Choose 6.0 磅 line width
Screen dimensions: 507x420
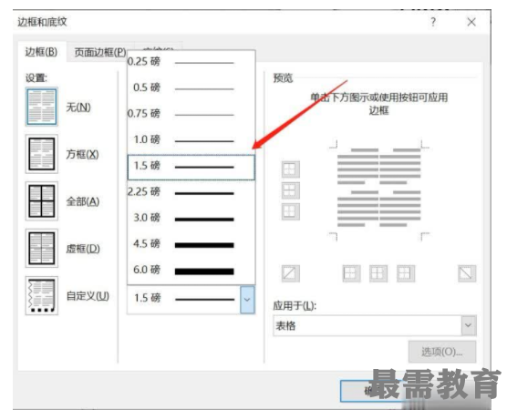pyautogui.click(x=191, y=271)
